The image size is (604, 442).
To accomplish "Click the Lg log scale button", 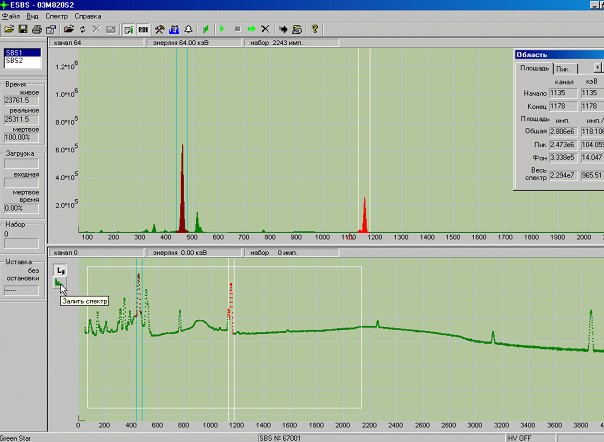I will pyautogui.click(x=61, y=272).
